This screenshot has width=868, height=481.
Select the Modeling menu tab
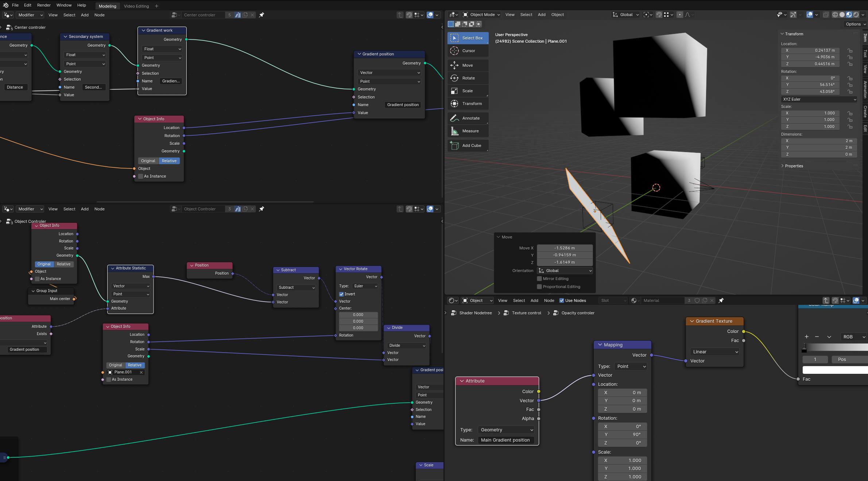pyautogui.click(x=106, y=5)
